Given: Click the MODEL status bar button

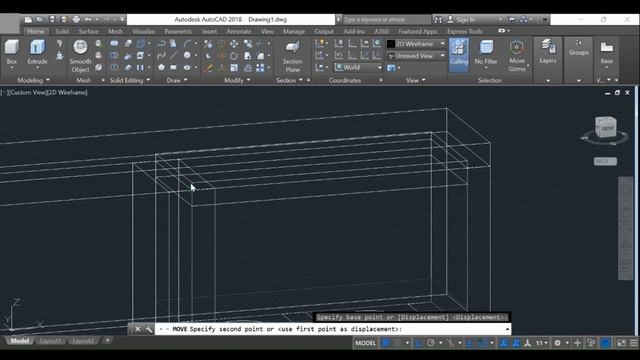Looking at the screenshot, I should [365, 343].
